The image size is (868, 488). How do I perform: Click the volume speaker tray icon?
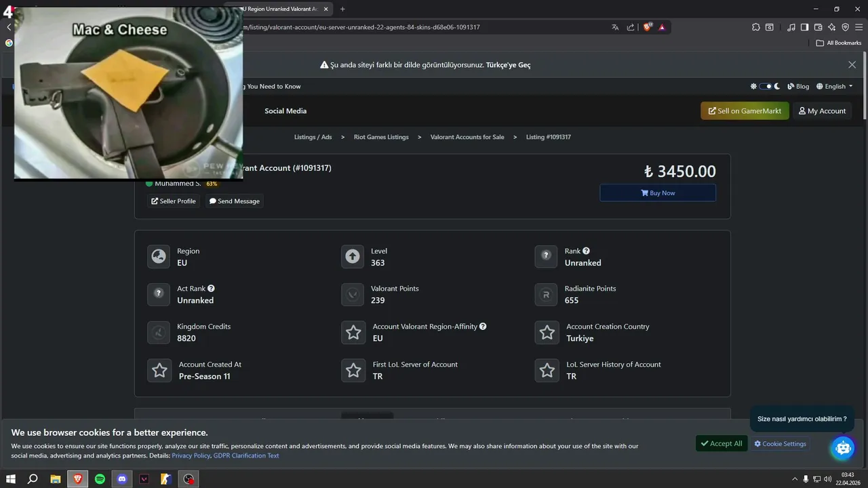[x=827, y=479]
